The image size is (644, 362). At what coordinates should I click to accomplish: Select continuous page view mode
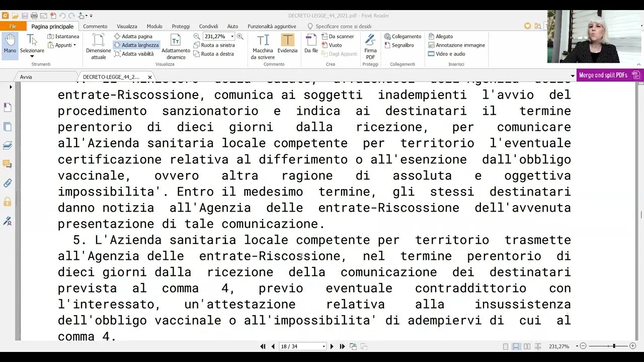coord(516,346)
